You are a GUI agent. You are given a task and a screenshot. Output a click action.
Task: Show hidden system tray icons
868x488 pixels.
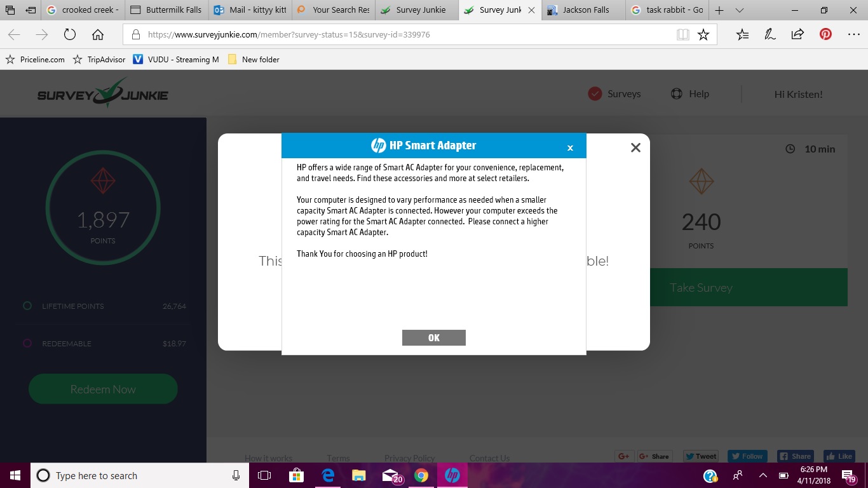[x=763, y=475]
